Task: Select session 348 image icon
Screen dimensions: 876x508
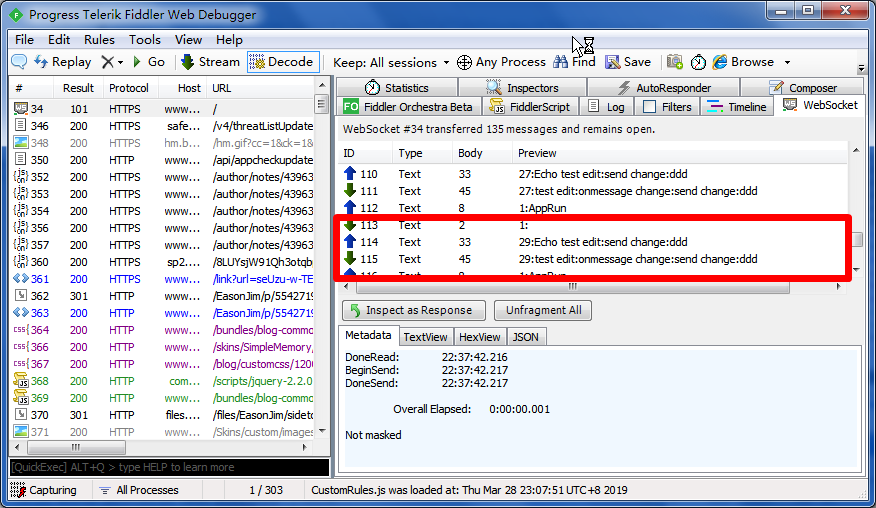Action: pyautogui.click(x=21, y=143)
